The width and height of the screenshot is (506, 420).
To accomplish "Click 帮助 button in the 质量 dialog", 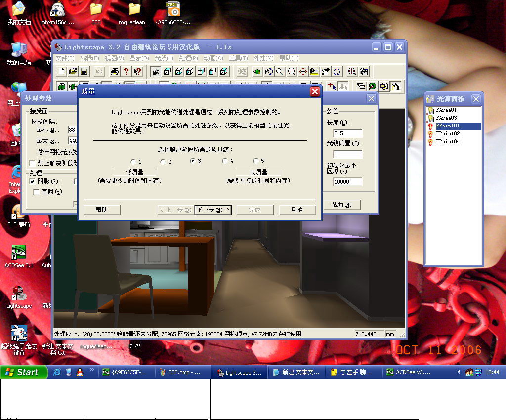I will [x=102, y=210].
